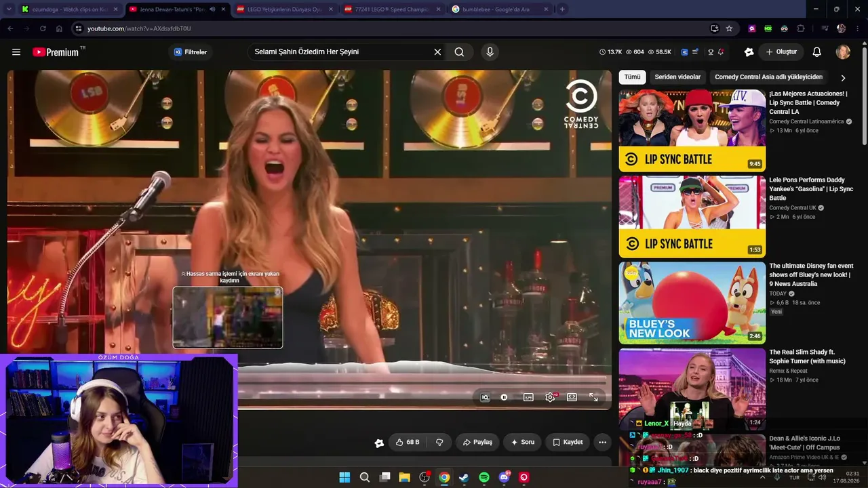Start voice search with the microphone icon
Viewport: 868px width, 488px height.
(490, 52)
